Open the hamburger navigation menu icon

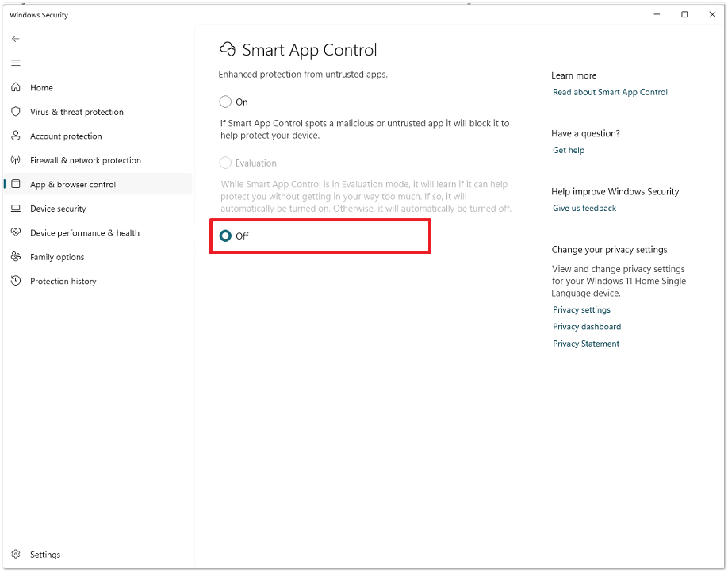16,63
